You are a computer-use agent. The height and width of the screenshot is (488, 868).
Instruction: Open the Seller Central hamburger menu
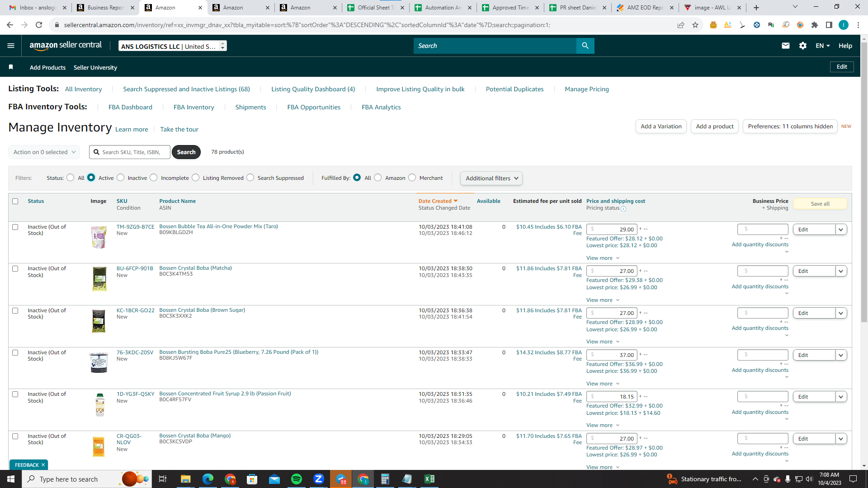point(11,46)
